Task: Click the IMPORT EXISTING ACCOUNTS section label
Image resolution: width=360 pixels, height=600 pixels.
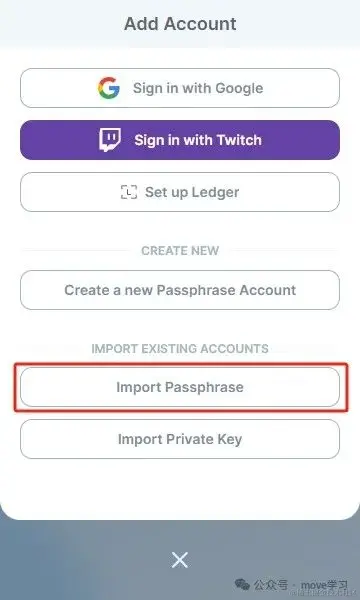Action: [x=180, y=349]
